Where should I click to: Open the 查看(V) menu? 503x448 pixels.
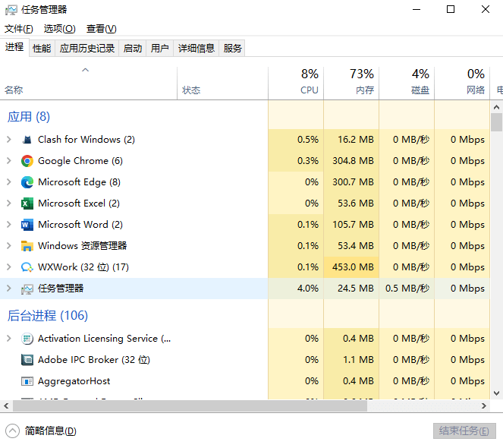coord(101,29)
